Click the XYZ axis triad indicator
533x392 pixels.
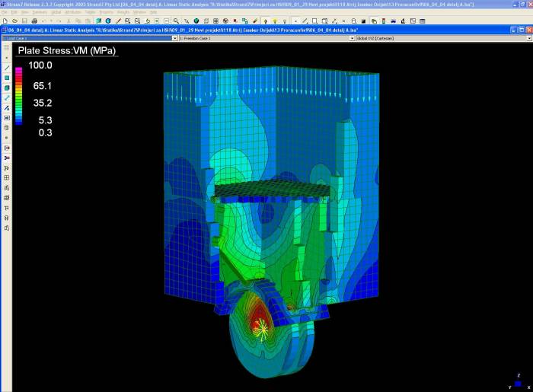coord(518,382)
